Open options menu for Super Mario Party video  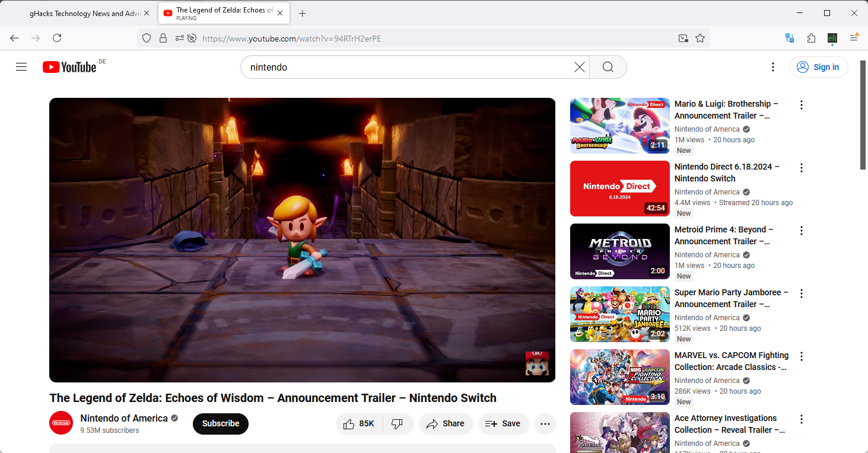[802, 294]
